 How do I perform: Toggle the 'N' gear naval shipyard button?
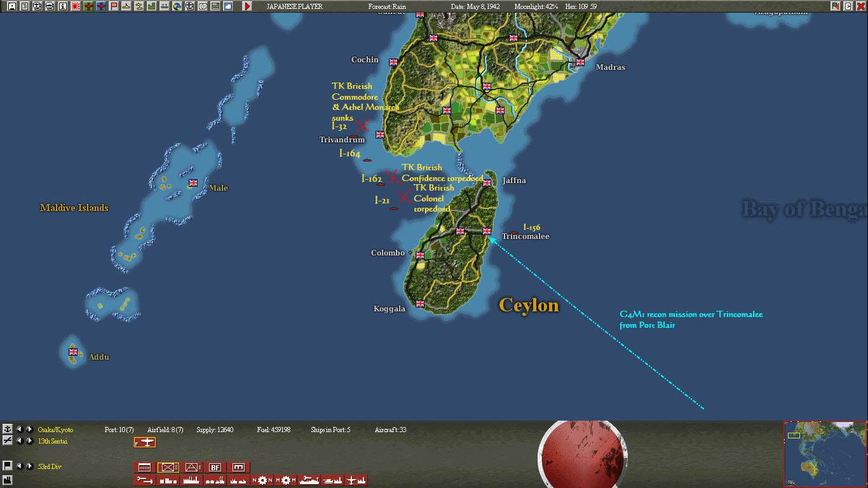pos(262,480)
